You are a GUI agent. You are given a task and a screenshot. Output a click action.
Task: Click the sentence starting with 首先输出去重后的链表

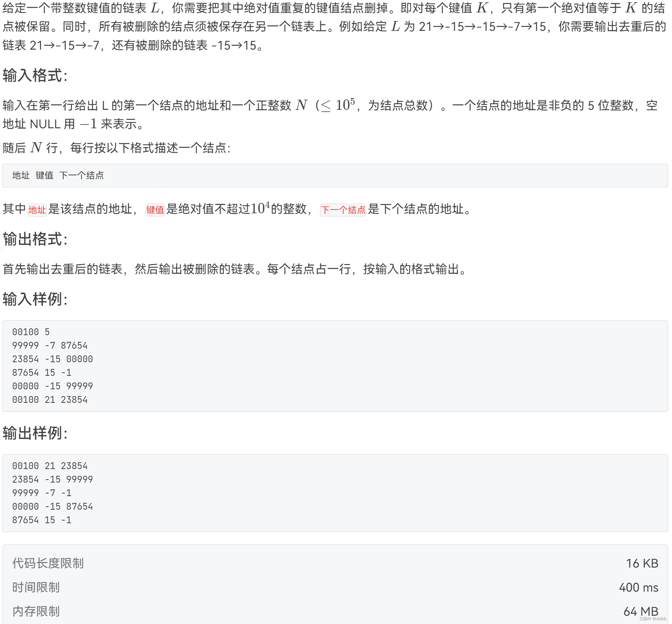235,269
